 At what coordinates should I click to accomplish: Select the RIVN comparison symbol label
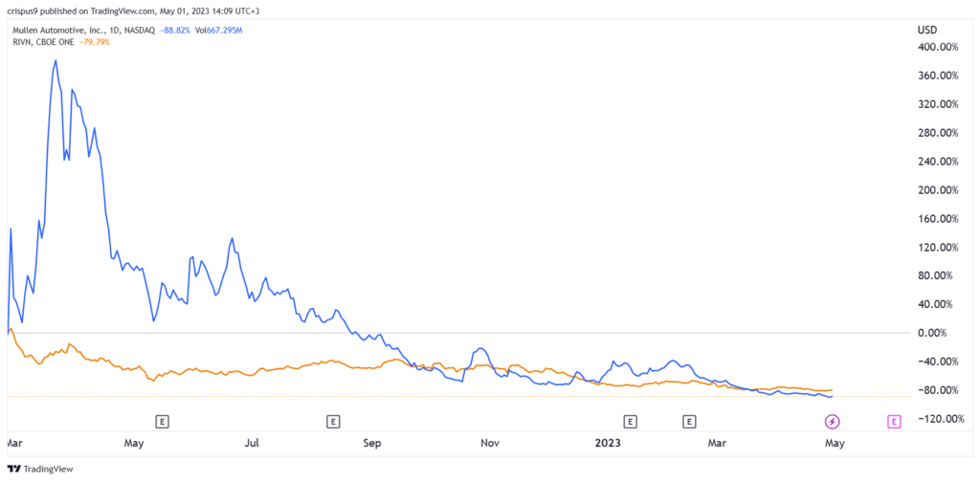[19, 42]
